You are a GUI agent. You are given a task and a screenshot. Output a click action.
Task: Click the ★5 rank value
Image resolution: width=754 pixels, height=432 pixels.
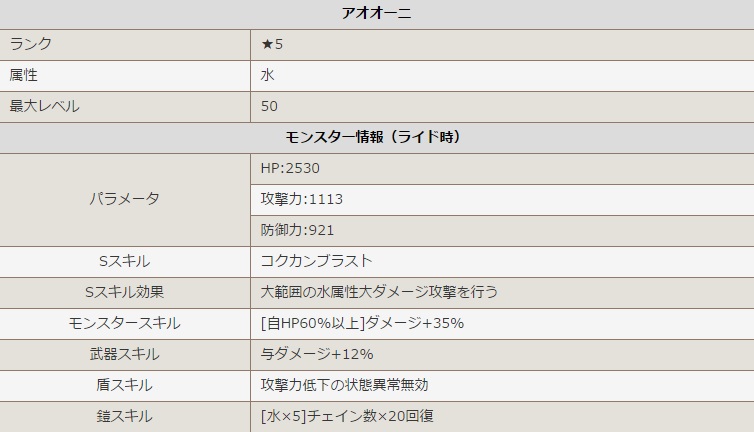point(272,44)
